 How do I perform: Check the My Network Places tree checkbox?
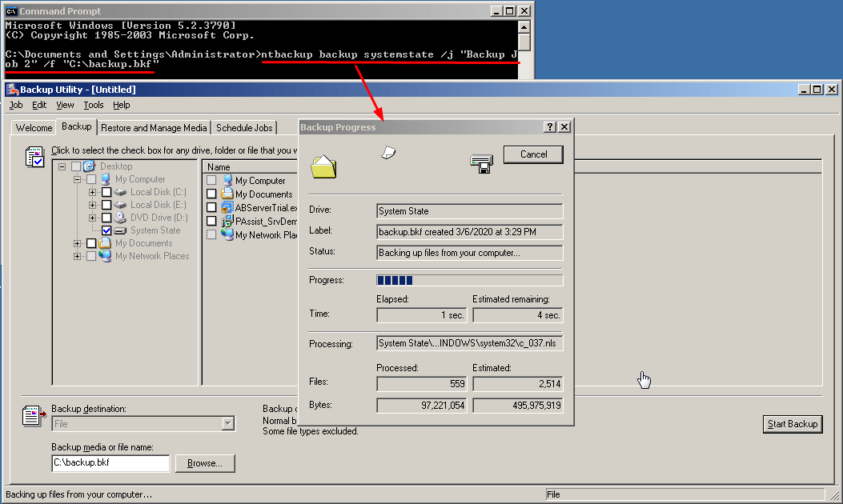[x=91, y=256]
